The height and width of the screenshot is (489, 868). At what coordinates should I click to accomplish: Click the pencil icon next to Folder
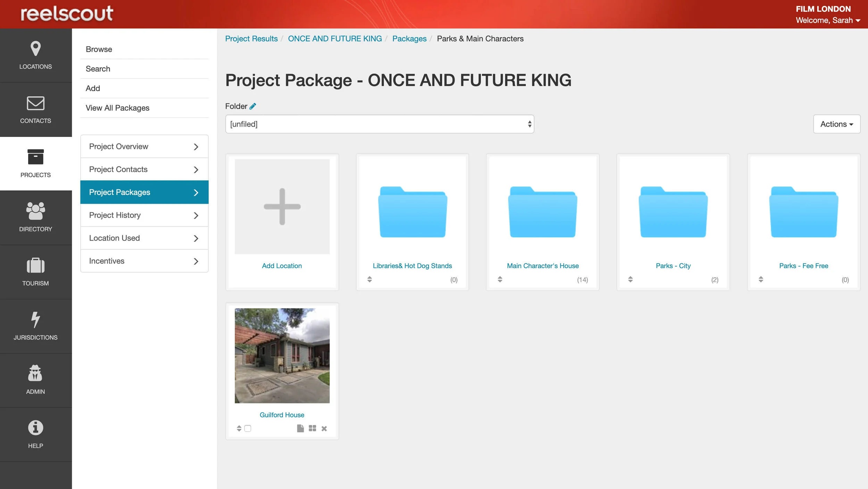[253, 106]
